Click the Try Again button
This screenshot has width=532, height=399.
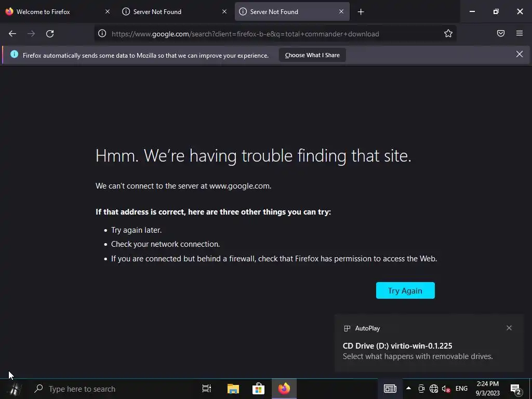405,290
